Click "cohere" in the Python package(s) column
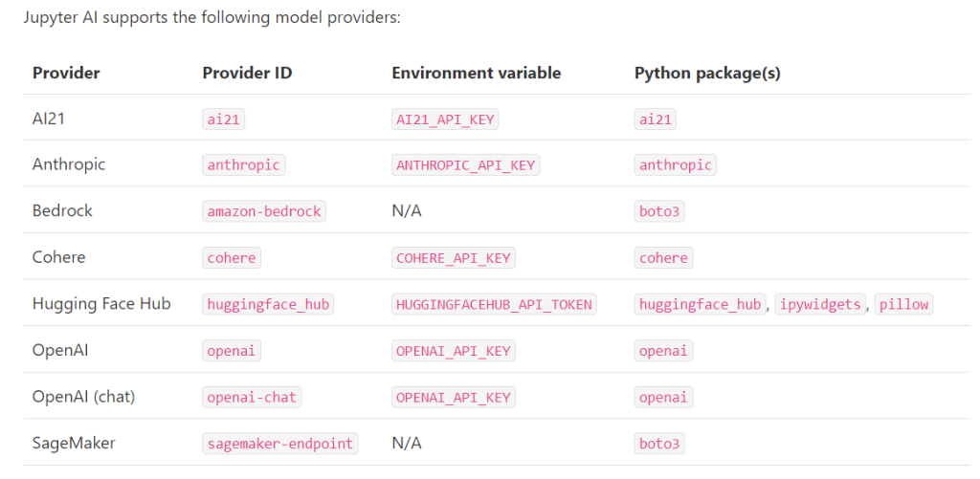Viewport: 980px width, 479px height. tap(664, 258)
